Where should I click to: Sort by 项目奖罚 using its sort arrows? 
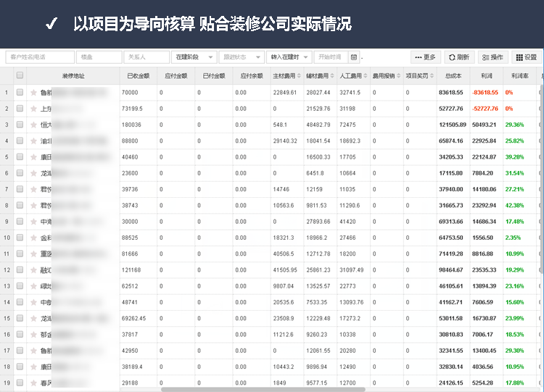[x=432, y=75]
